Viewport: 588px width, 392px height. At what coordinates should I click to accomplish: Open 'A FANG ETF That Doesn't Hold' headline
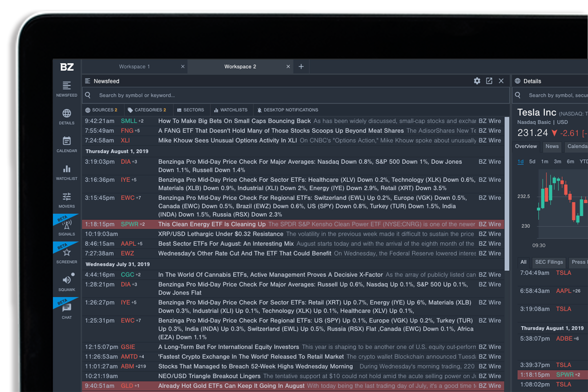click(281, 131)
